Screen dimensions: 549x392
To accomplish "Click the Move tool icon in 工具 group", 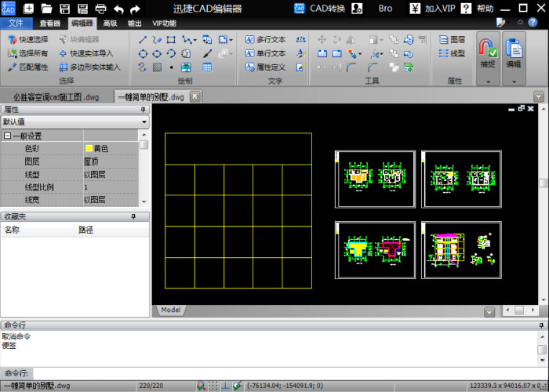I will pos(322,39).
